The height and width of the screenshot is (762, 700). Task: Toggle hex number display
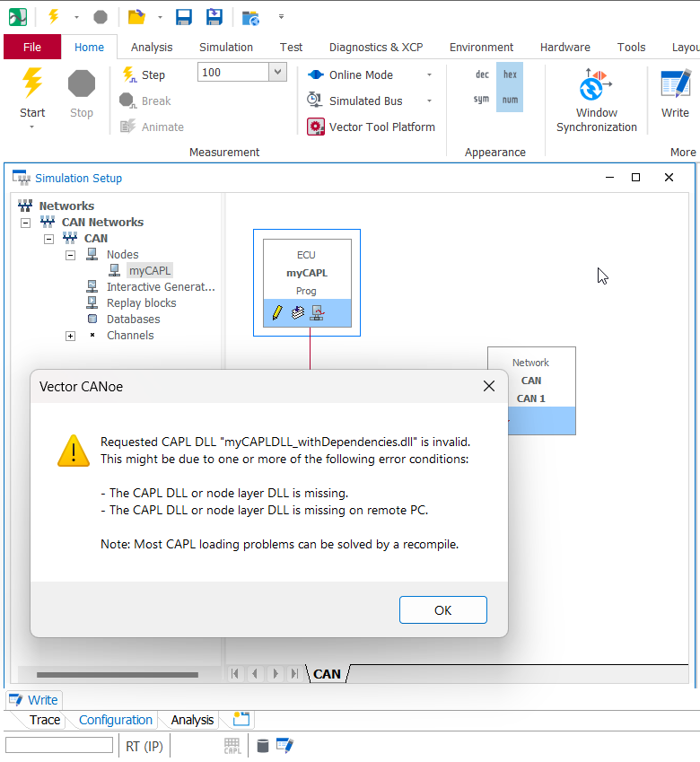[510, 75]
